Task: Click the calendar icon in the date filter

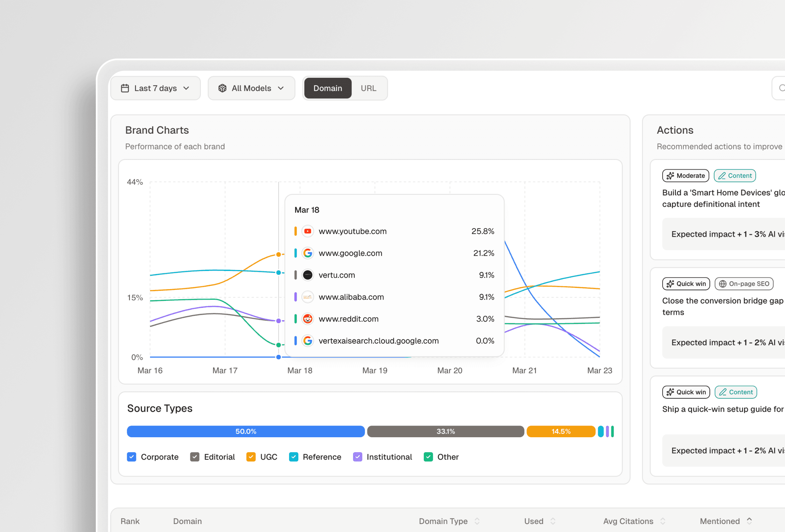Action: point(125,88)
